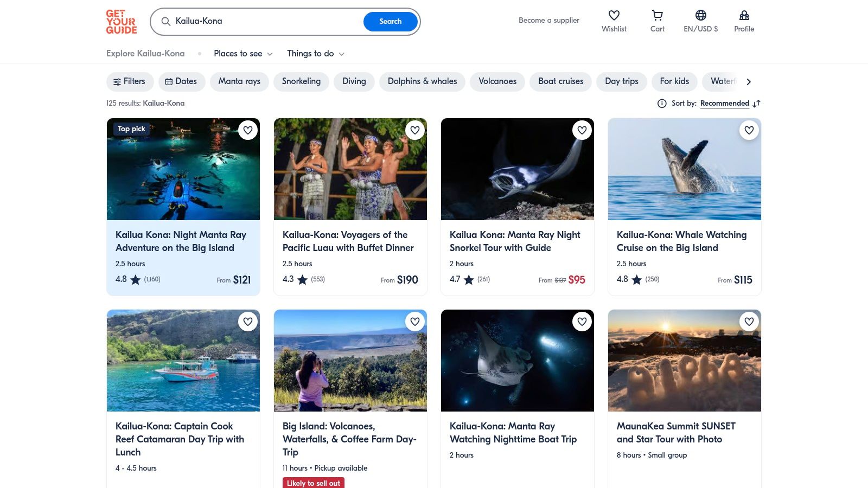The width and height of the screenshot is (868, 488).
Task: Select the Dolphins & whales category chip
Action: (x=422, y=81)
